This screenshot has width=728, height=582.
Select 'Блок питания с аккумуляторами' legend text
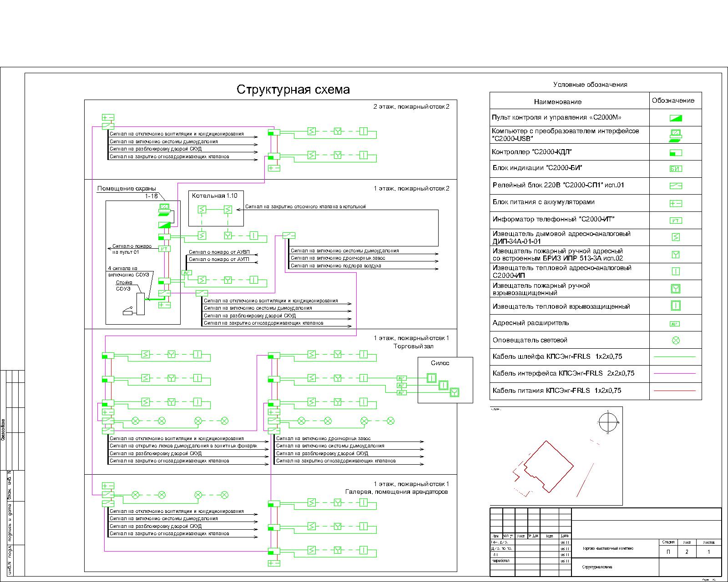[544, 202]
